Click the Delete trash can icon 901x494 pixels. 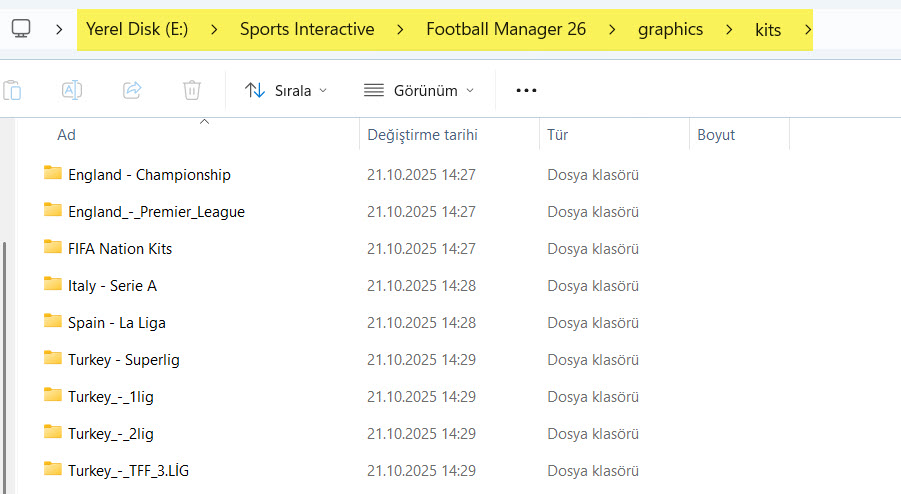(192, 90)
